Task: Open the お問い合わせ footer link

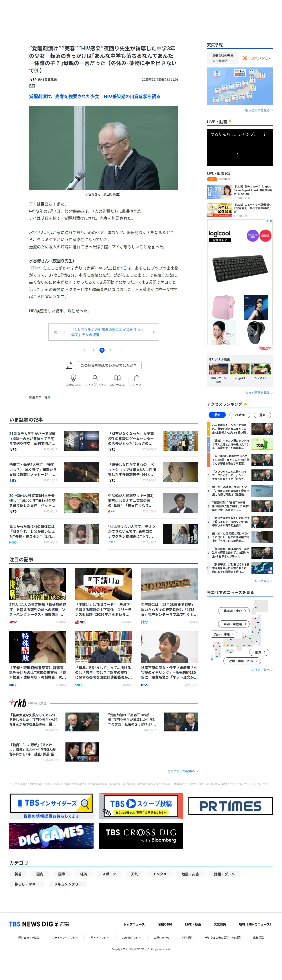Action: (x=161, y=937)
